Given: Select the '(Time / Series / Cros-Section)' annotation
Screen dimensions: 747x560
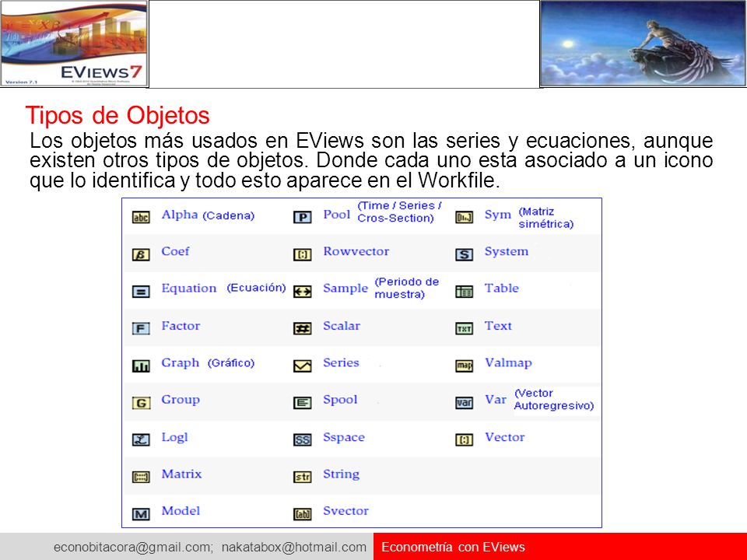Looking at the screenshot, I should [400, 212].
